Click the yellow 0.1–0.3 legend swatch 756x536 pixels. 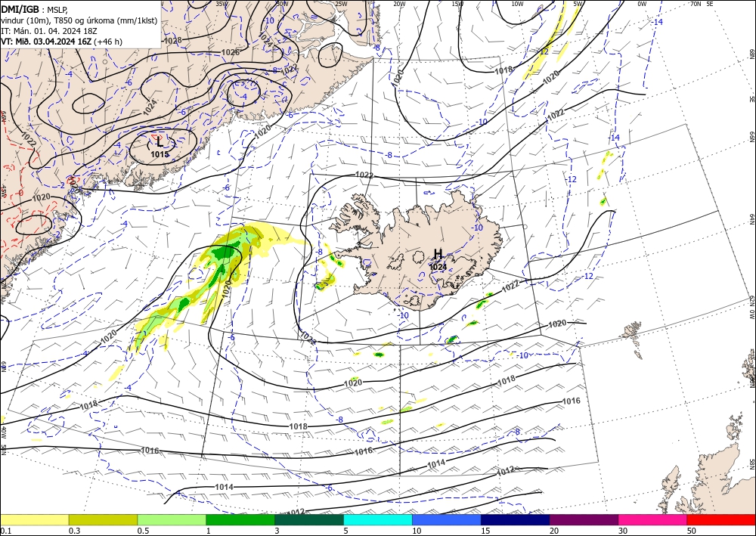click(x=34, y=519)
